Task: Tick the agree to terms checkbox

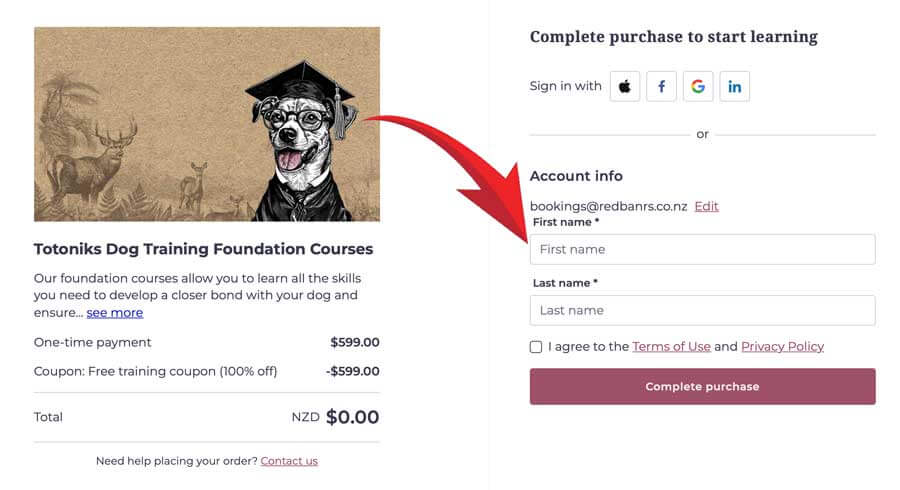Action: (536, 347)
